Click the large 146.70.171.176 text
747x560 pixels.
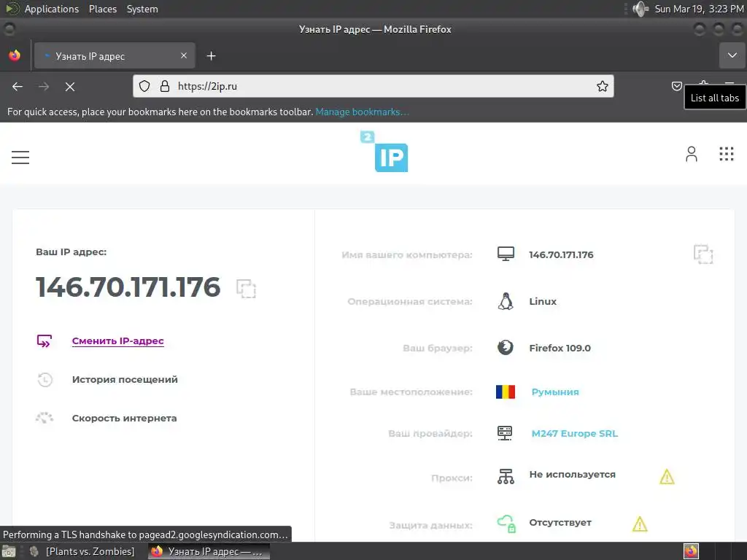pyautogui.click(x=128, y=287)
